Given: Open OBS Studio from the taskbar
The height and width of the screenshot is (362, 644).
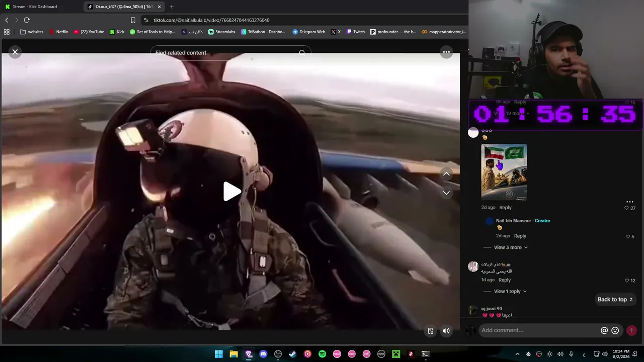Looking at the screenshot, I should click(x=278, y=354).
